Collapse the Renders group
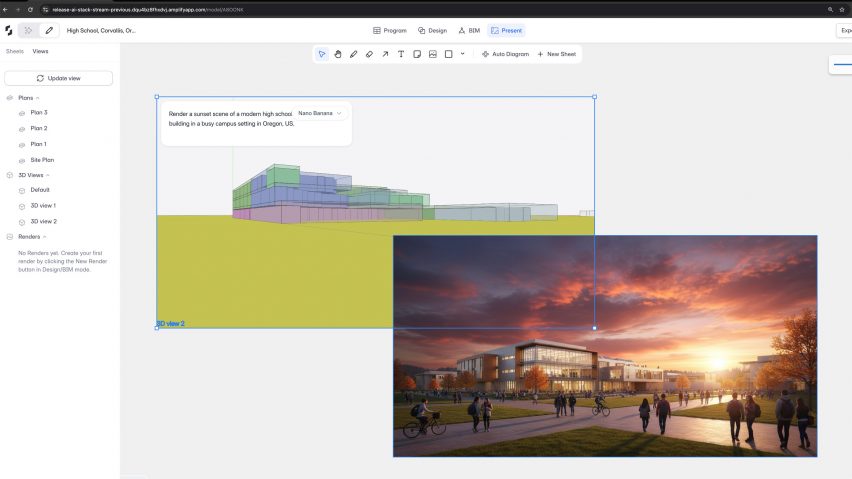The height and width of the screenshot is (479, 852). (x=45, y=237)
